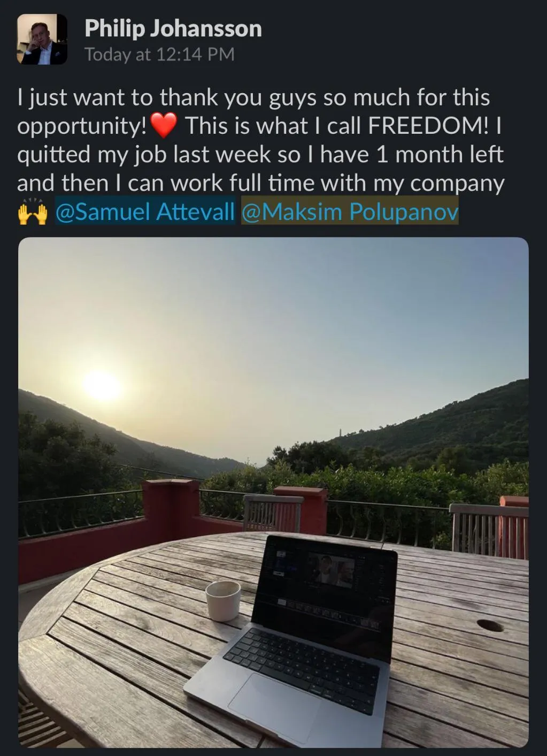Image resolution: width=547 pixels, height=756 pixels.
Task: Click the umbrella hole in the wooden table
Action: tap(490, 625)
